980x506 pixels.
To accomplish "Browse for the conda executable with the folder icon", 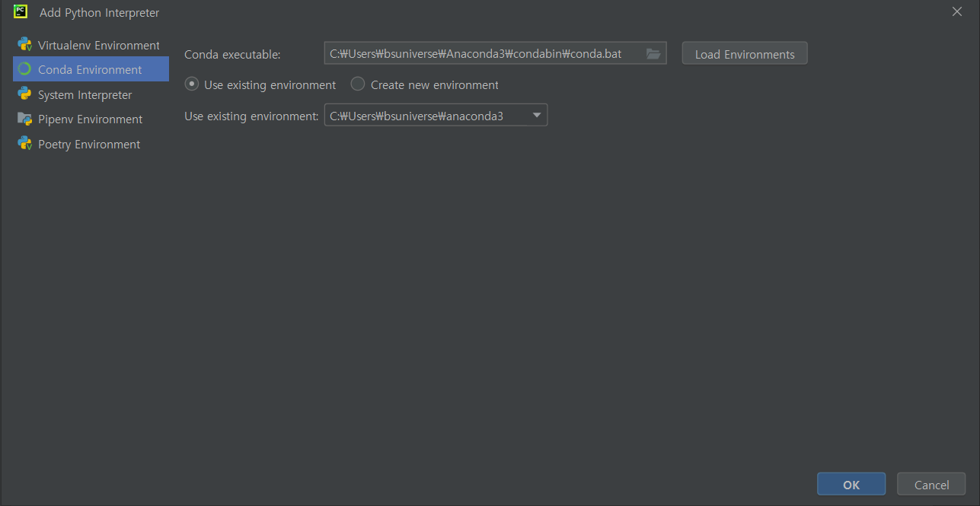I will 653,54.
